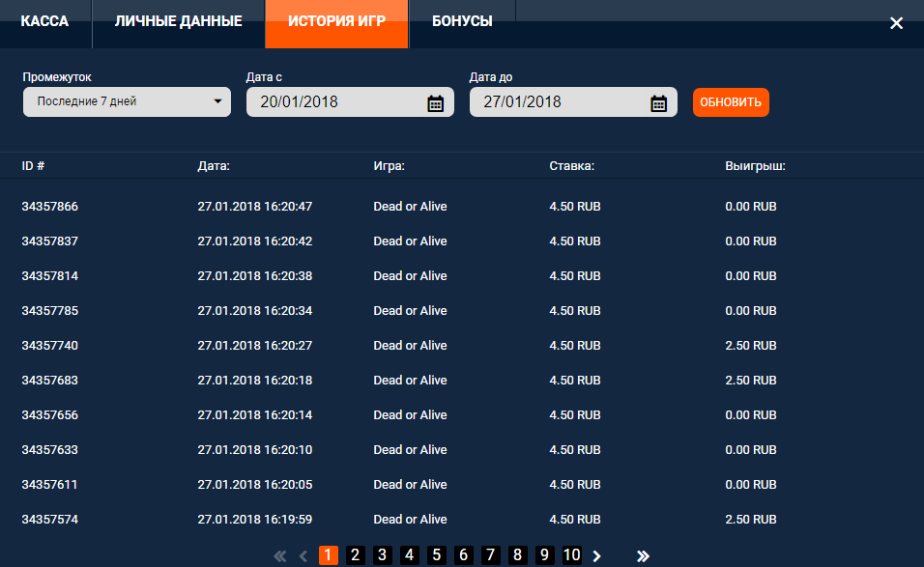924x567 pixels.
Task: Jump to page 10 in pagination
Action: pos(571,554)
